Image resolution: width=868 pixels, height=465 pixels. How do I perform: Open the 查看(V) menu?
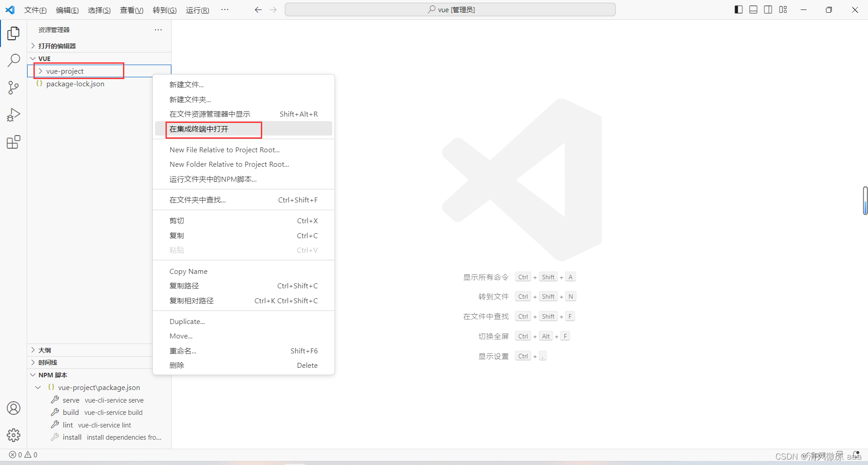tap(132, 10)
